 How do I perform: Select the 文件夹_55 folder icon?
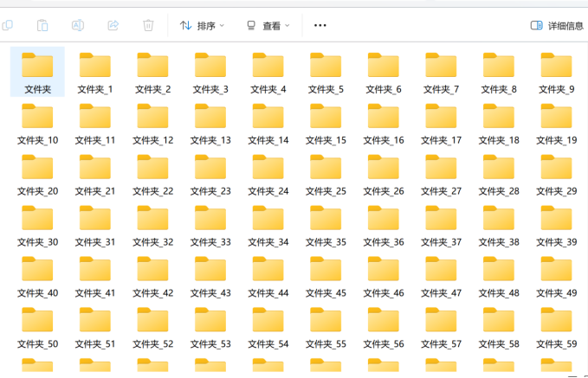(326, 319)
